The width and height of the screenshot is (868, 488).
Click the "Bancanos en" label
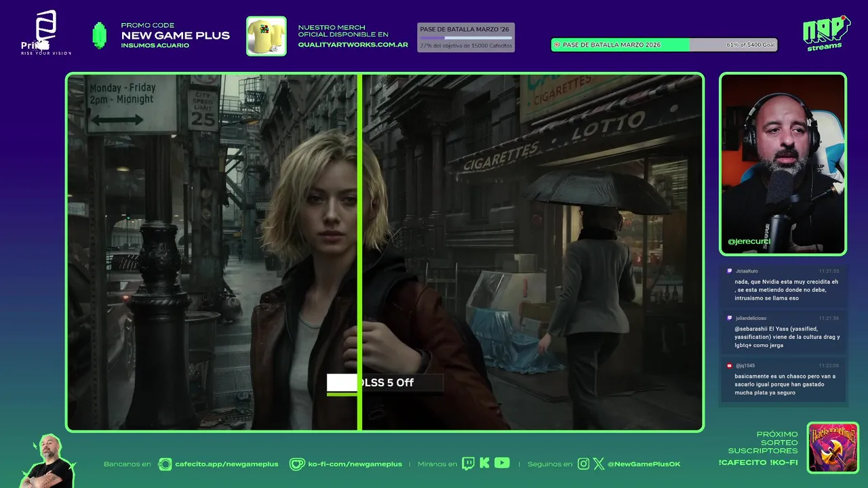click(x=127, y=464)
